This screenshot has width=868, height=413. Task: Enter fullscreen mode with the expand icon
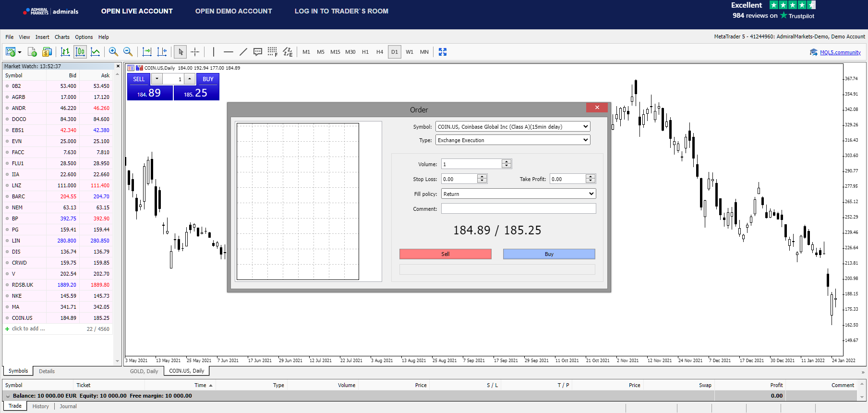[x=443, y=52]
